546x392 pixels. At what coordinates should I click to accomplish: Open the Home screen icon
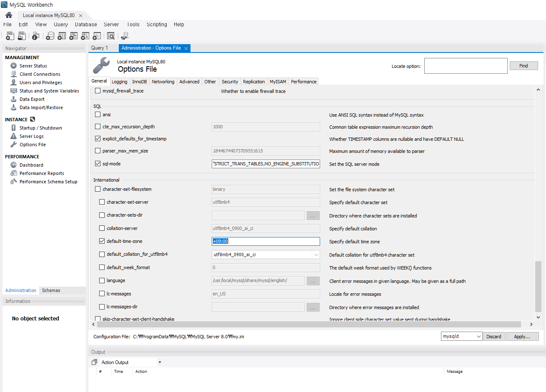pos(9,15)
